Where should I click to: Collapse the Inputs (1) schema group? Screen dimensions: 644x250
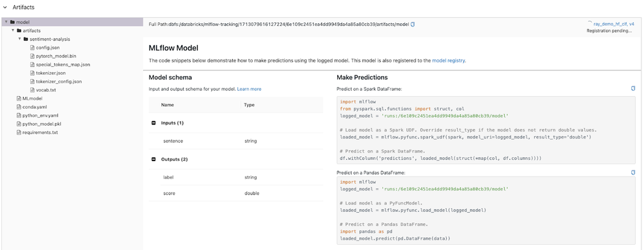153,123
